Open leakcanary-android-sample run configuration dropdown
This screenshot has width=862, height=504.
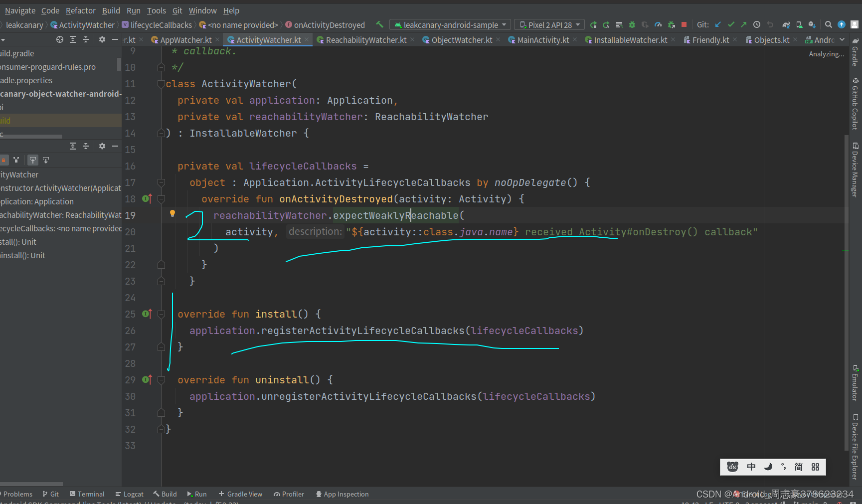[450, 24]
